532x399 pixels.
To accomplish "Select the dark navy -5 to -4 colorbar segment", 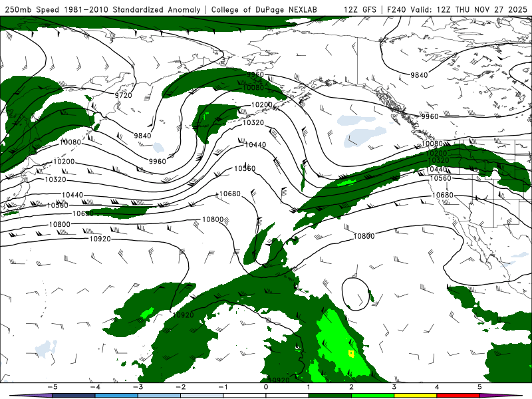I will coord(74,396).
